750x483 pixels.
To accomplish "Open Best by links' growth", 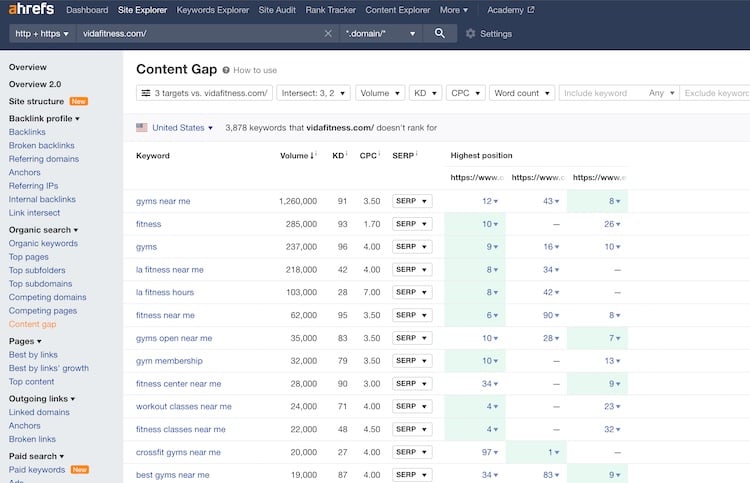I will pyautogui.click(x=49, y=368).
